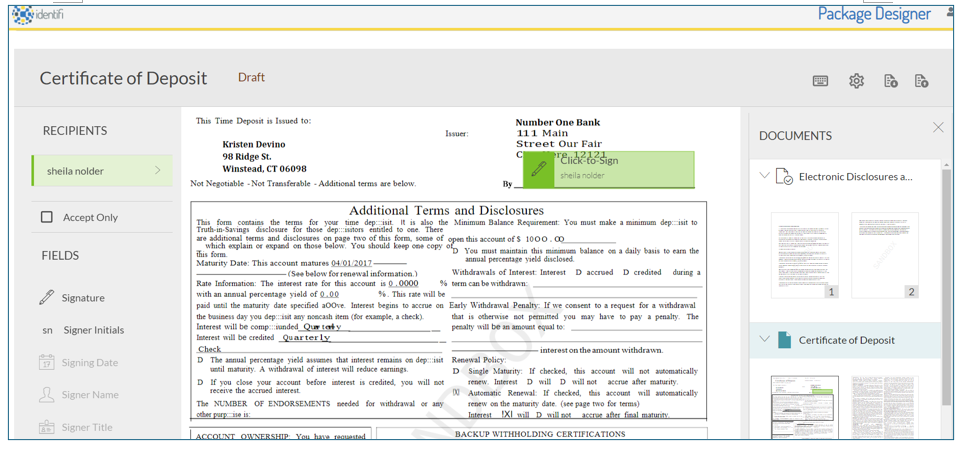This screenshot has width=966, height=449.
Task: Click maturity date '04/01/2017'
Action: pos(351,263)
